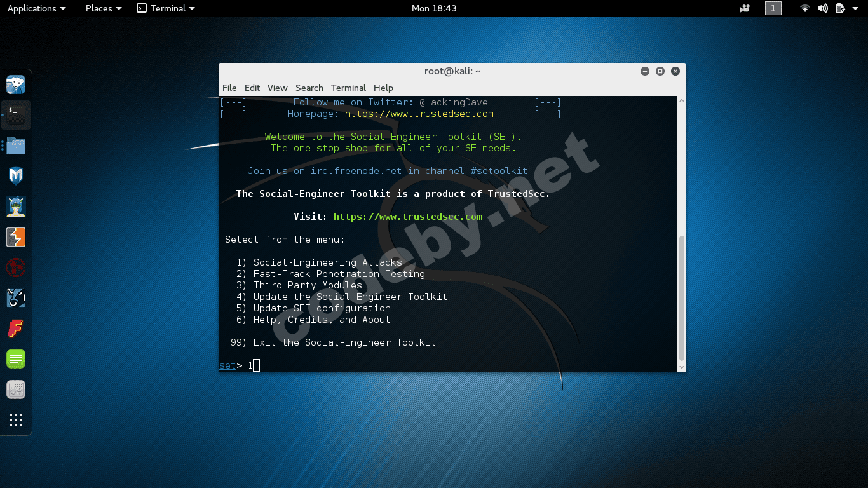The height and width of the screenshot is (488, 868).
Task: Open the Terminal menu in the menu bar
Action: [x=348, y=88]
